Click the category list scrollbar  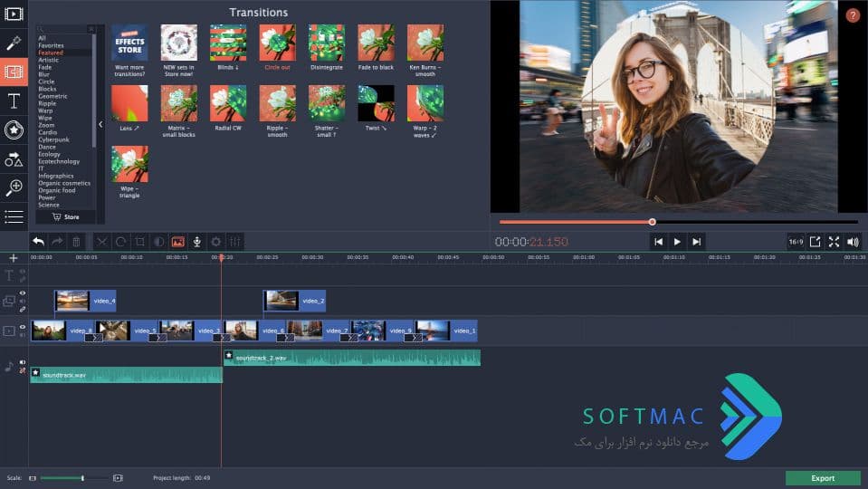(x=94, y=91)
